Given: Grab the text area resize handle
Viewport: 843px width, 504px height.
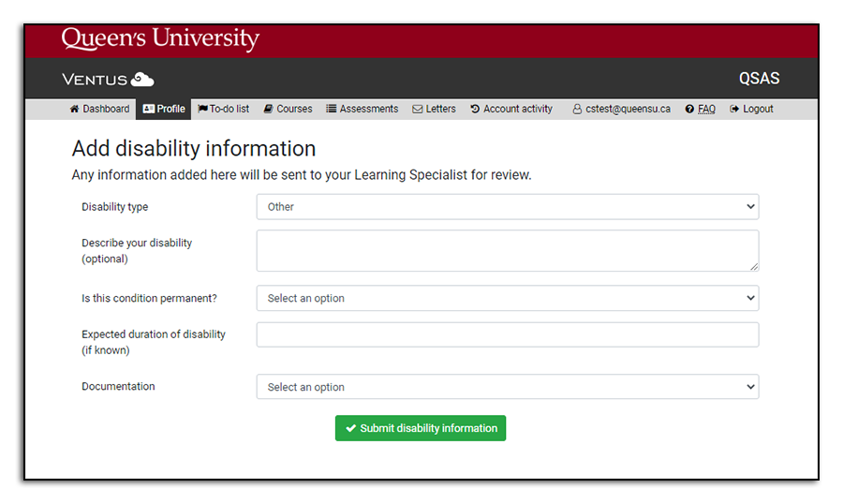Looking at the screenshot, I should click(x=754, y=266).
